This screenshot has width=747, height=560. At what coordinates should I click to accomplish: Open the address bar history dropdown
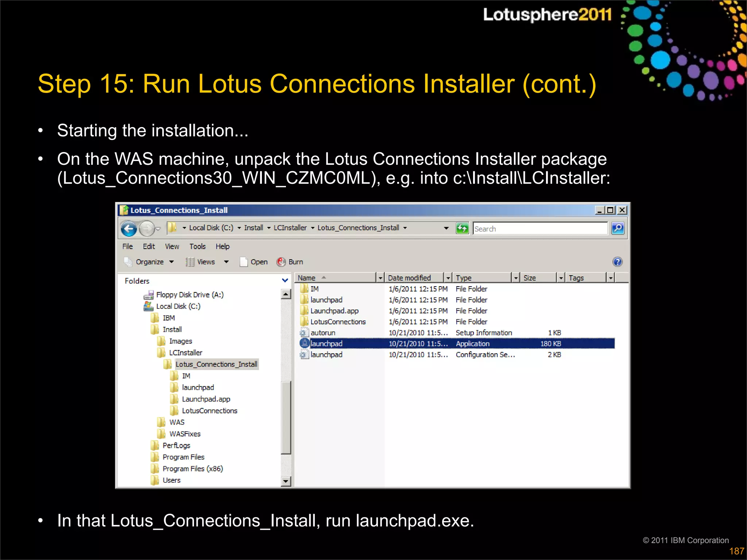tap(446, 228)
